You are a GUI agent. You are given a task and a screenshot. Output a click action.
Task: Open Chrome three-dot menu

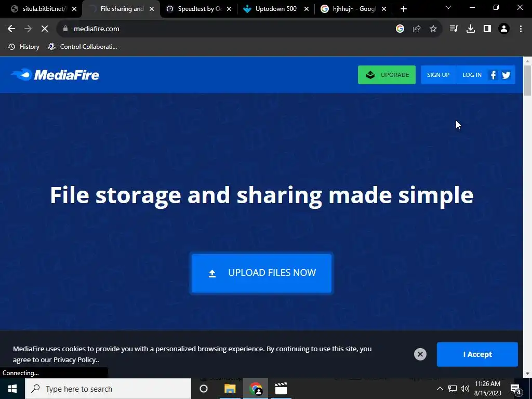521,29
